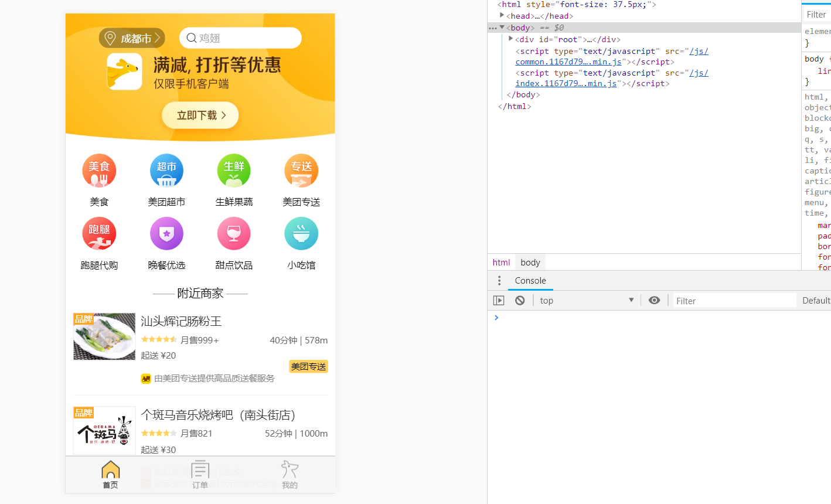The image size is (831, 504).
Task: Click the location pin icon beside 成都市
Action: click(x=110, y=38)
